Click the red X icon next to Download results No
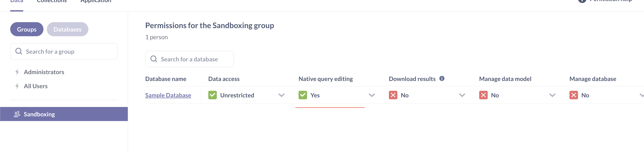 pyautogui.click(x=393, y=95)
